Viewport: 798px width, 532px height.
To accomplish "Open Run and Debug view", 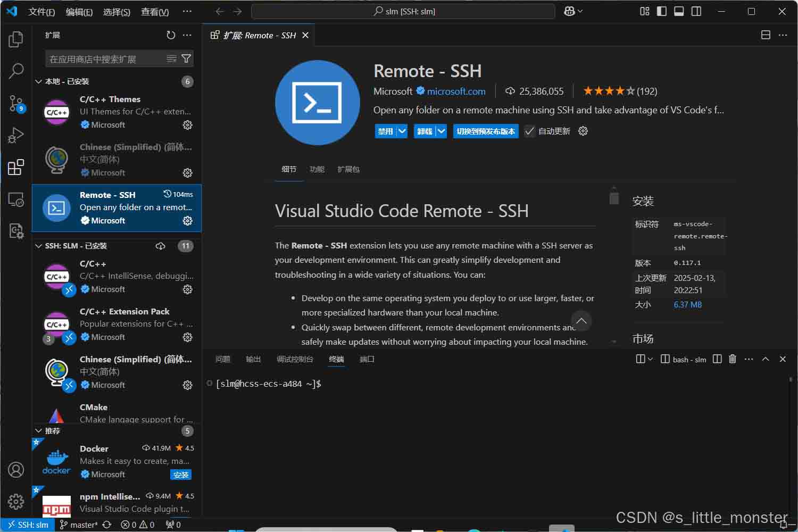I will coord(16,135).
